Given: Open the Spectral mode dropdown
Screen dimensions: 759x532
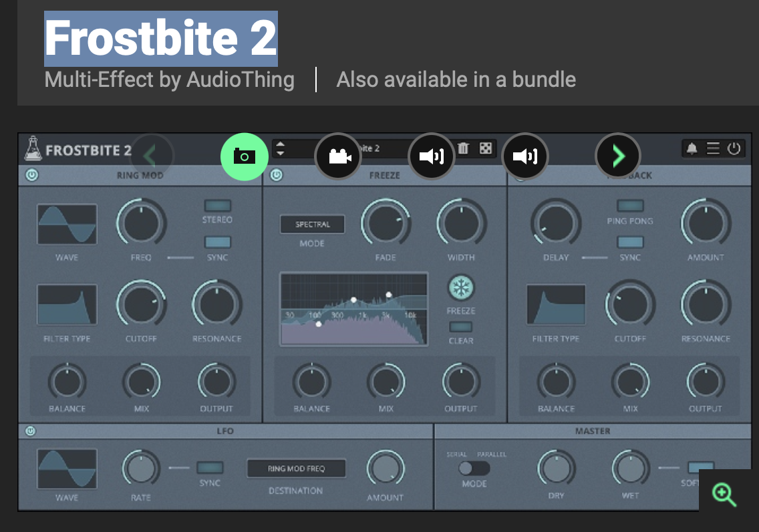Looking at the screenshot, I should 313,224.
